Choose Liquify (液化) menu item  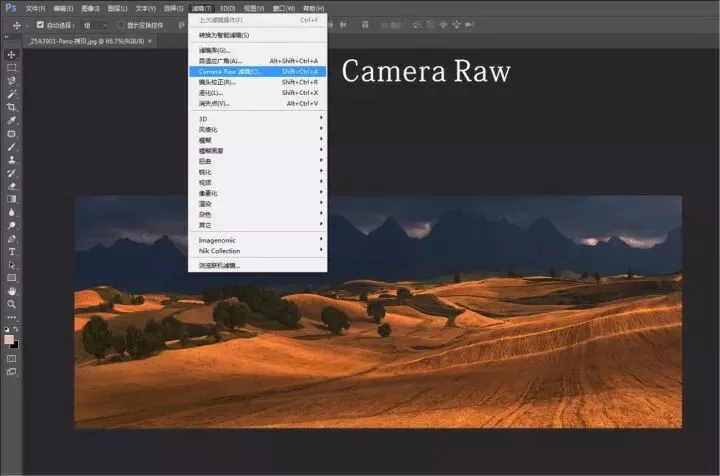(x=258, y=92)
